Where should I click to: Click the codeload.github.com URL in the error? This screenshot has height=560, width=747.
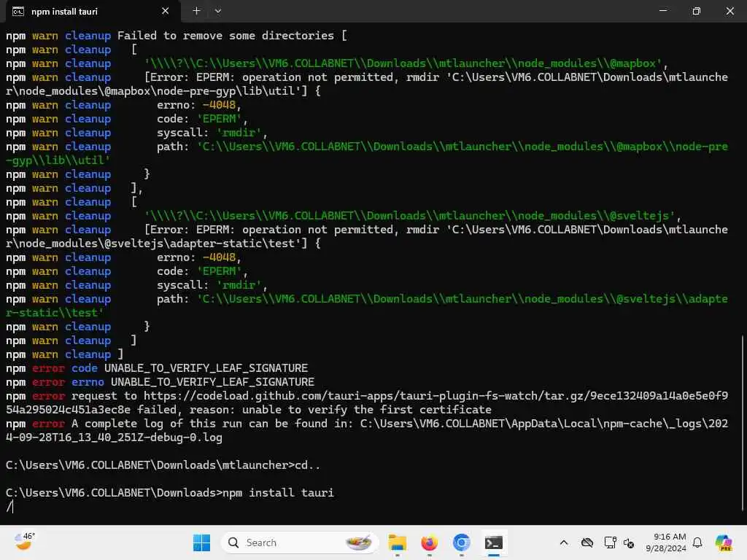tap(367, 402)
